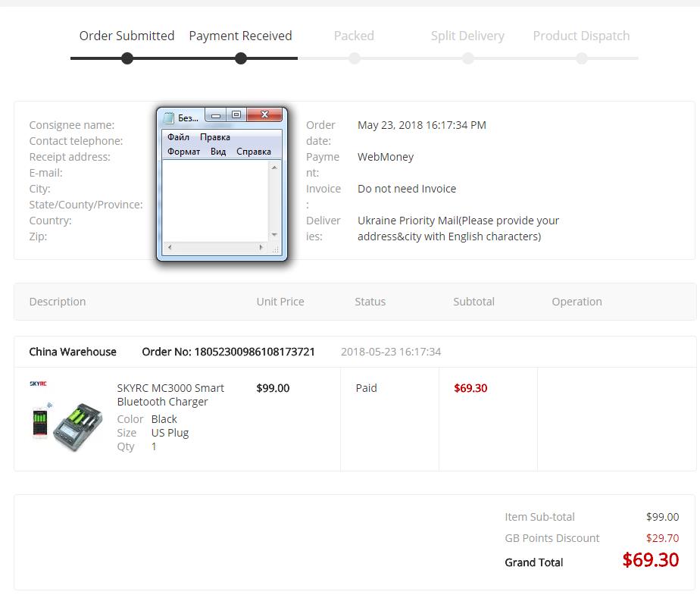Click the Split Delivery step label
Viewport: 700px width, 595px height.
(x=467, y=36)
